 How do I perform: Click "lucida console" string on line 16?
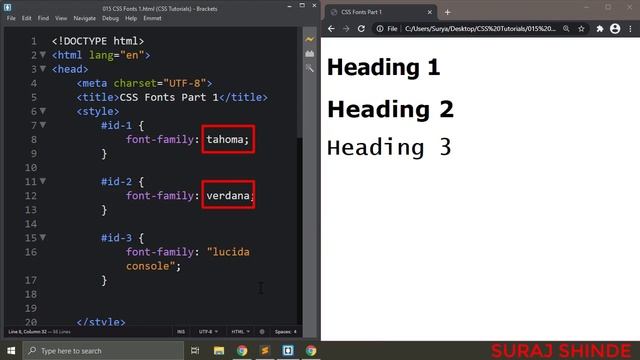pyautogui.click(x=188, y=259)
